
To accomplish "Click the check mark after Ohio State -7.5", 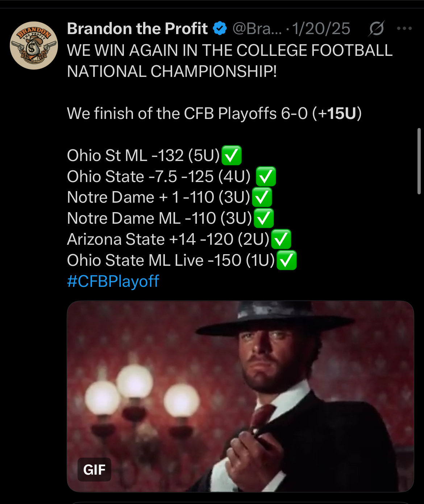I will [x=266, y=177].
